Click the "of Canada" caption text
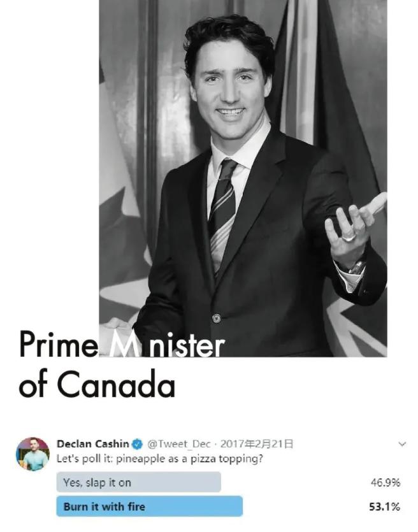This screenshot has width=418, height=532. (97, 384)
